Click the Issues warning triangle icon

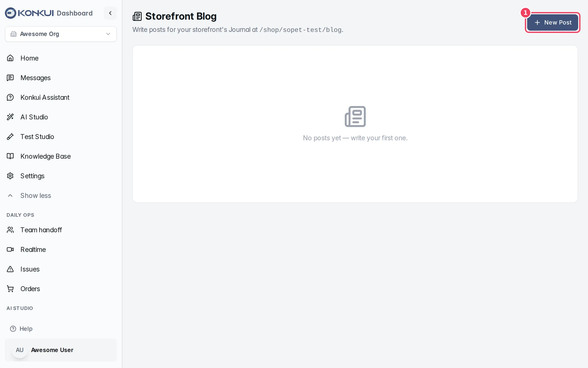tap(10, 269)
